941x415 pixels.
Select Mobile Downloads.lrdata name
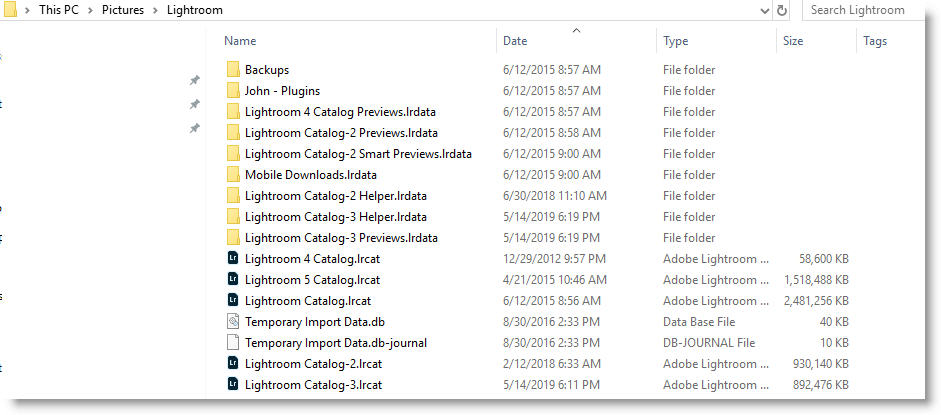[311, 175]
